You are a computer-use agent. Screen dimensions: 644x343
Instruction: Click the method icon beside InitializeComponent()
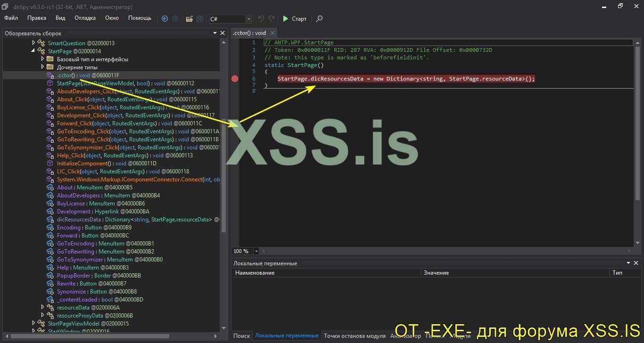point(50,163)
